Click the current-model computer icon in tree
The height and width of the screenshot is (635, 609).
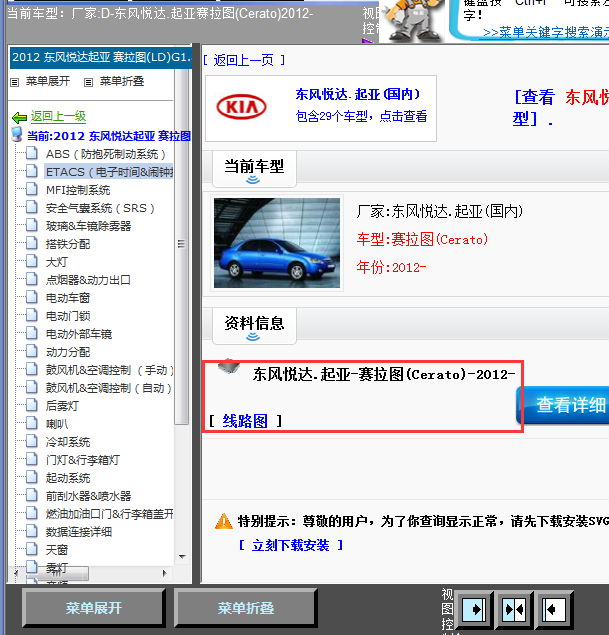(17, 134)
